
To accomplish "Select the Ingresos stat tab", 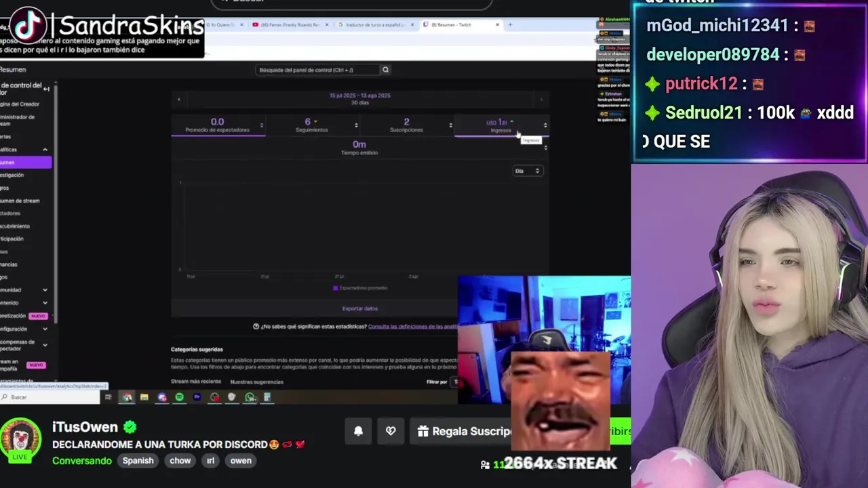I will [x=501, y=125].
